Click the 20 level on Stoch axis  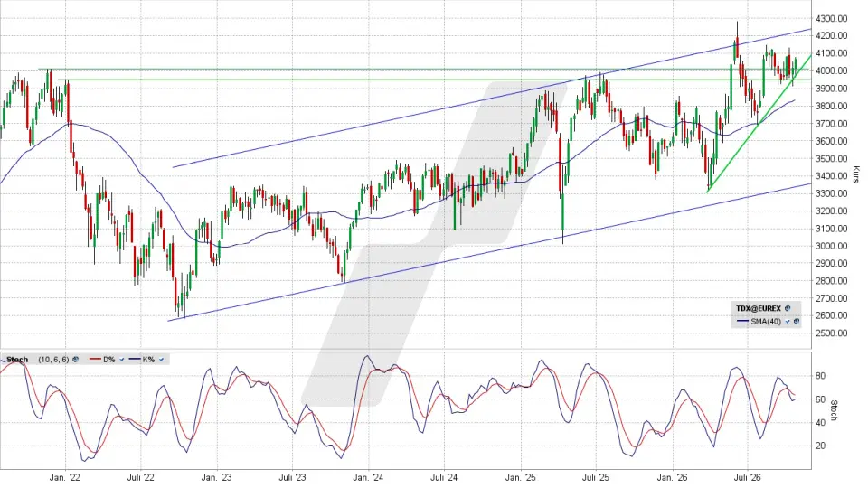tap(820, 446)
